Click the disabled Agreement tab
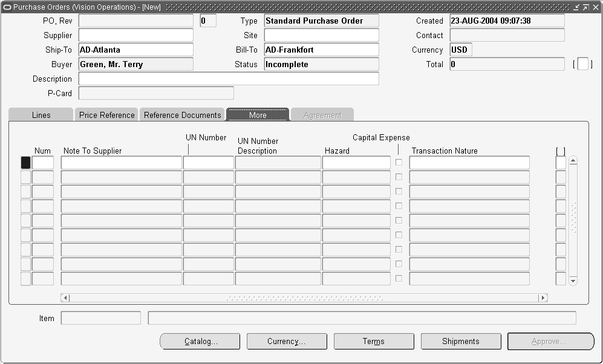The width and height of the screenshot is (603, 364). click(322, 115)
